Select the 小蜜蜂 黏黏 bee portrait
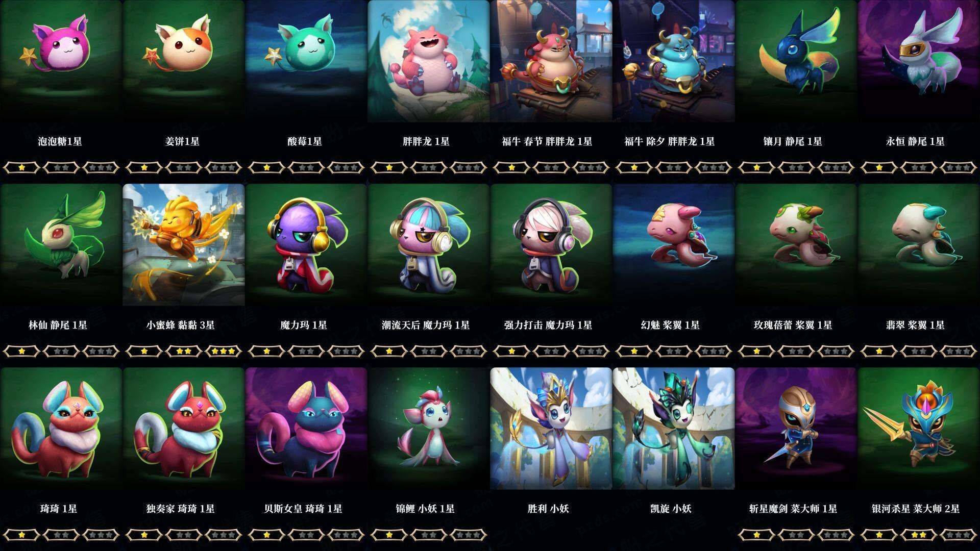The height and width of the screenshot is (551, 980). point(183,245)
